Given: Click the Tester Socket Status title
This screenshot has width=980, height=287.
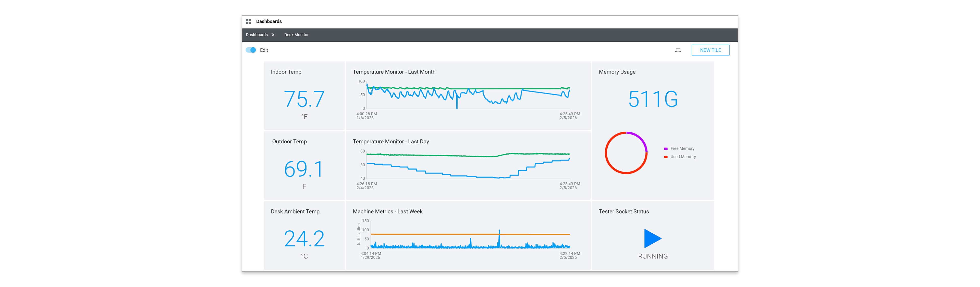Looking at the screenshot, I should pyautogui.click(x=624, y=212).
